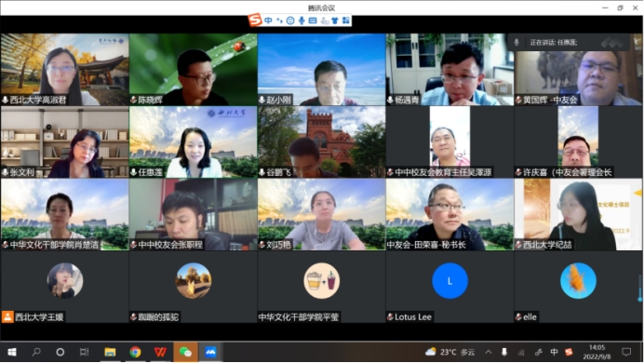Show hidden system tray icons
The height and width of the screenshot is (363, 644).
[489, 352]
